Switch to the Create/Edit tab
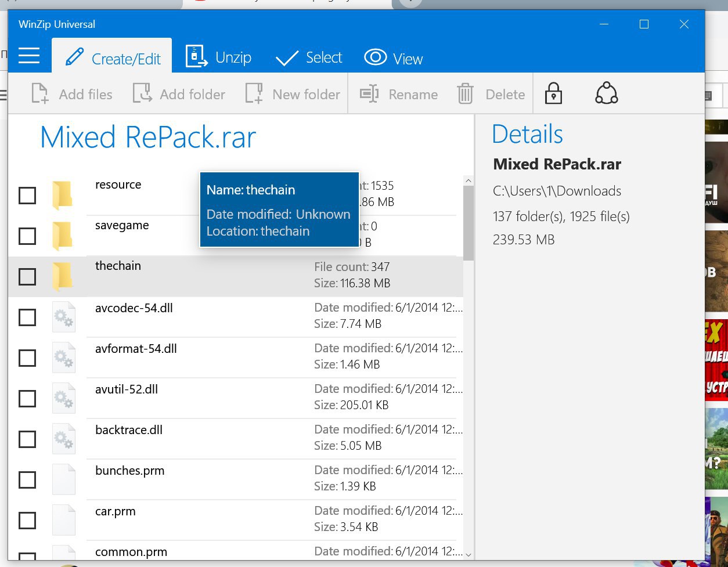The height and width of the screenshot is (567, 728). (112, 56)
